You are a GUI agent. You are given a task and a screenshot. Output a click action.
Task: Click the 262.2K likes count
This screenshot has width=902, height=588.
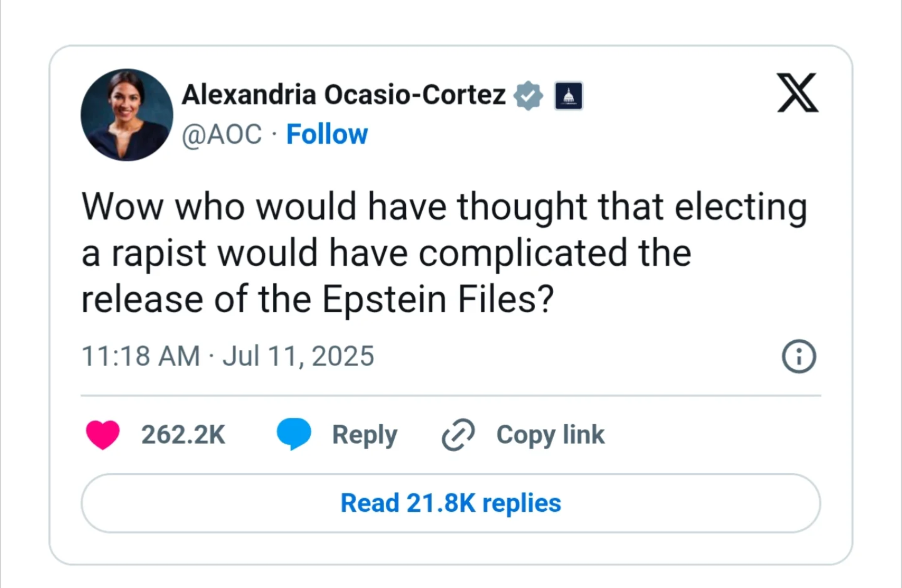183,435
